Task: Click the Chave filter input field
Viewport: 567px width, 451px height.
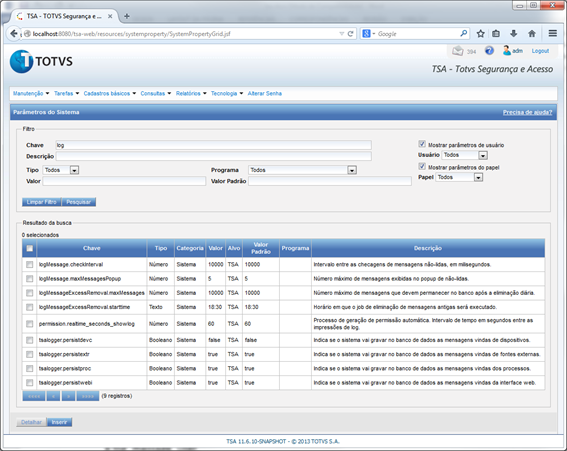Action: 213,145
